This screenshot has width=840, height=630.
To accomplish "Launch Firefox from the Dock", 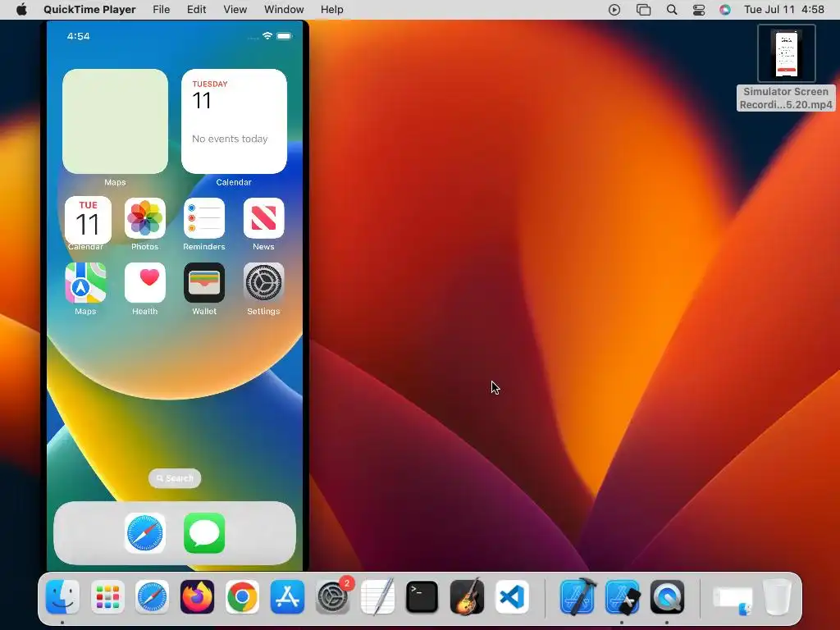I will [x=197, y=597].
